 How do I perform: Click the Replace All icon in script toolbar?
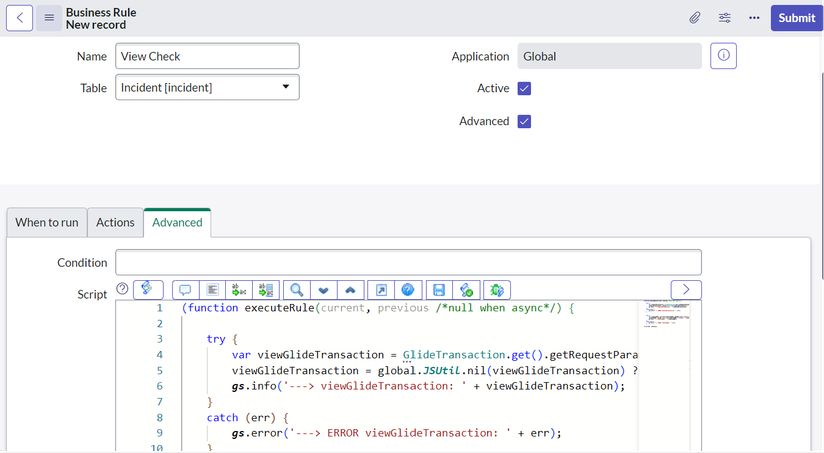pyautogui.click(x=266, y=290)
